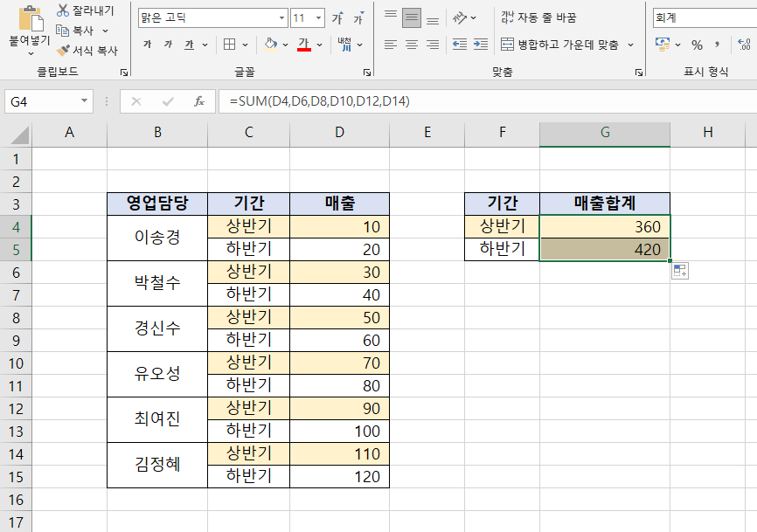Viewport: 757px width, 532px height.
Task: Toggle italic formatting
Action: coord(168,45)
